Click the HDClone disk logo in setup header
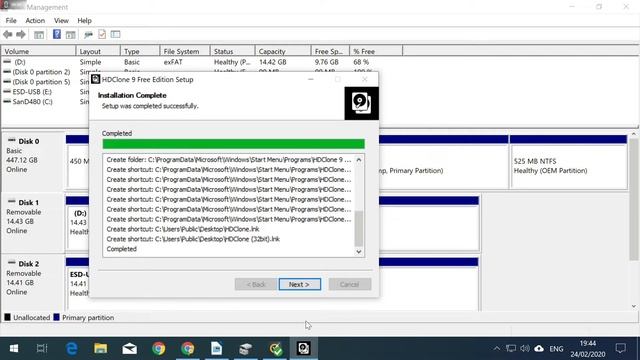This screenshot has height=360, width=640. point(361,103)
